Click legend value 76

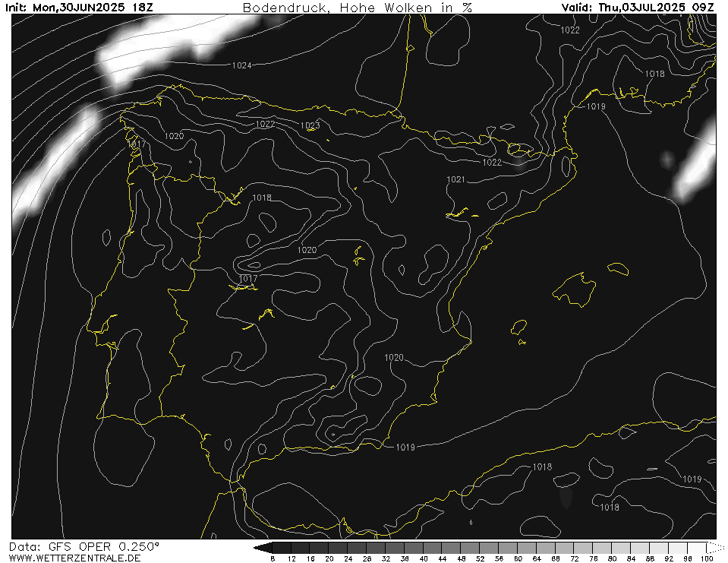(x=594, y=558)
